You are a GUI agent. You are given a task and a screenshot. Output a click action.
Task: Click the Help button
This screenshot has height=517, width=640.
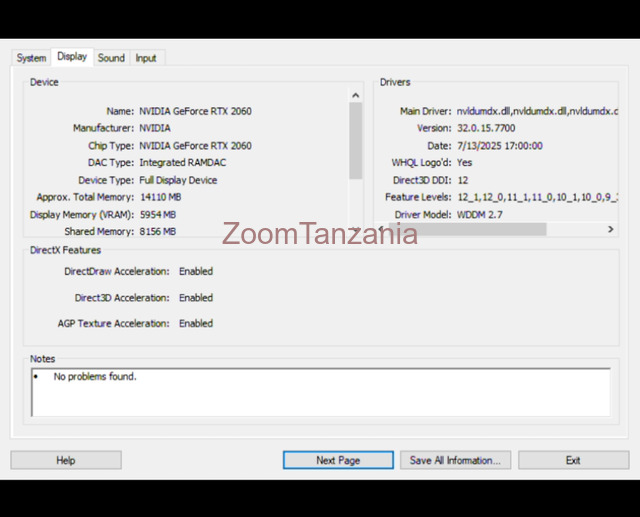[x=66, y=460]
